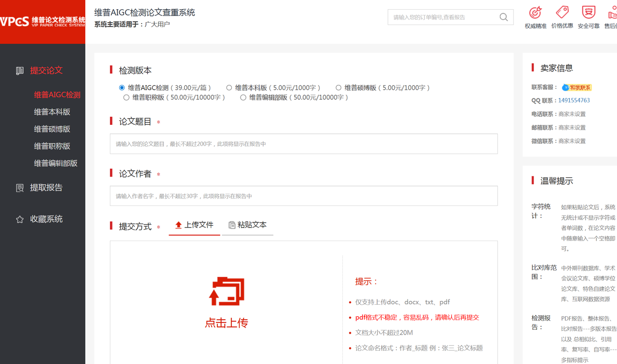This screenshot has height=364, width=617.
Task: Select the 维普硕博版 radio option
Action: [338, 88]
